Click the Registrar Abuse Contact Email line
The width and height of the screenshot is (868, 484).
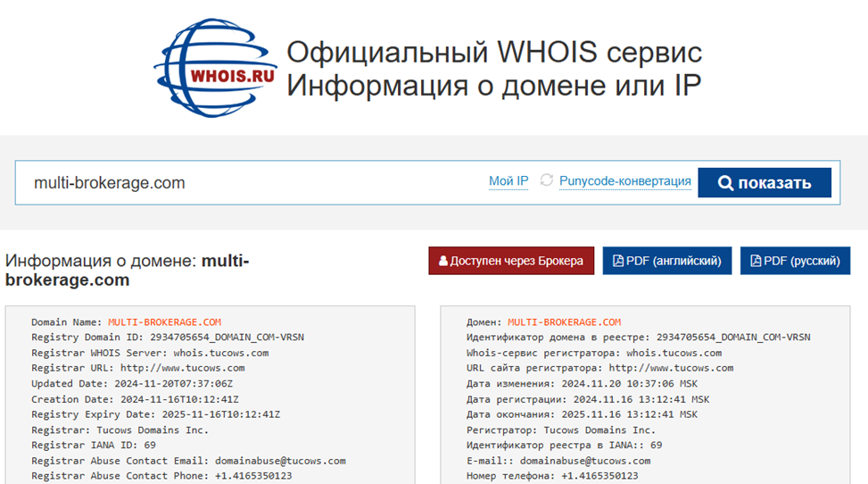(x=188, y=461)
